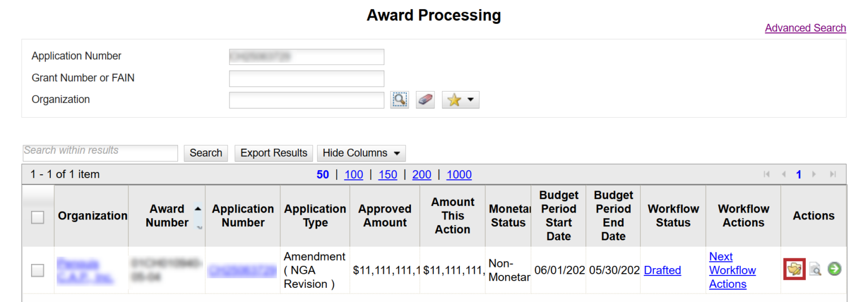The image size is (868, 302).
Task: Click the magnifying glass search icon
Action: pyautogui.click(x=400, y=100)
